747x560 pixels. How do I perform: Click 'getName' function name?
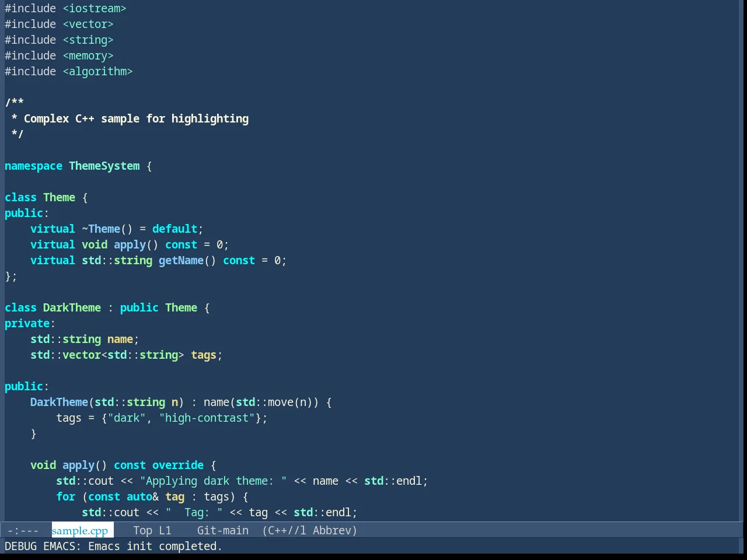point(181,261)
